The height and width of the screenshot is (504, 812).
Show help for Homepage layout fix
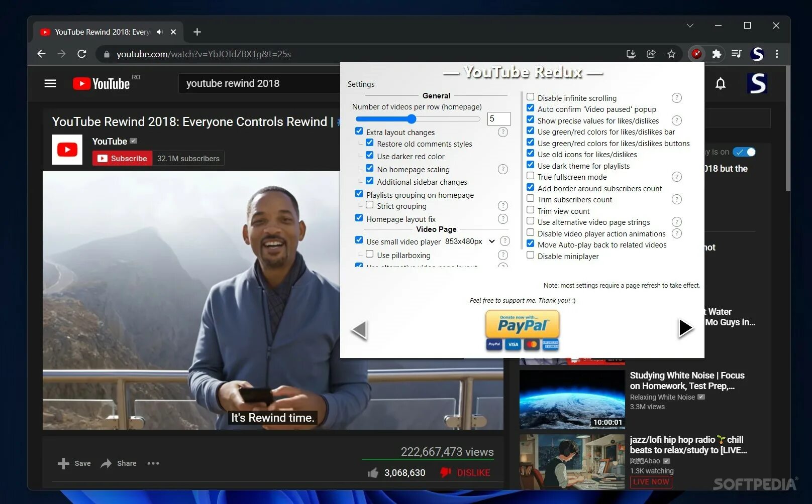(x=503, y=219)
